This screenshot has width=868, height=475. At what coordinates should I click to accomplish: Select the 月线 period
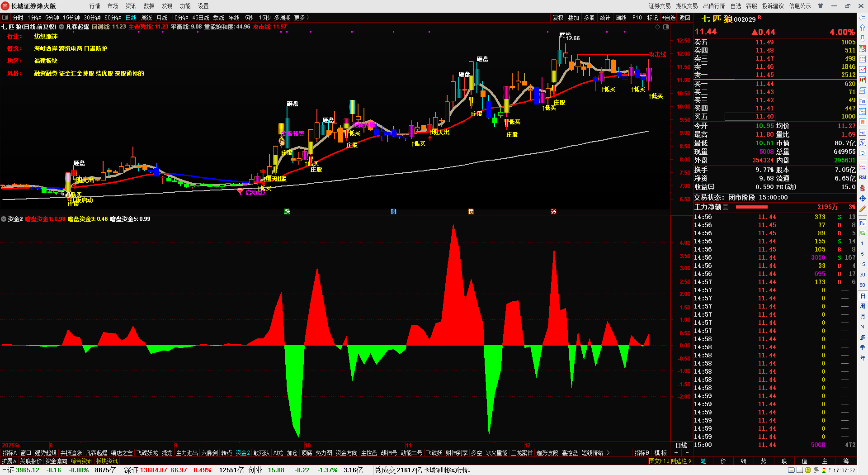coord(162,18)
